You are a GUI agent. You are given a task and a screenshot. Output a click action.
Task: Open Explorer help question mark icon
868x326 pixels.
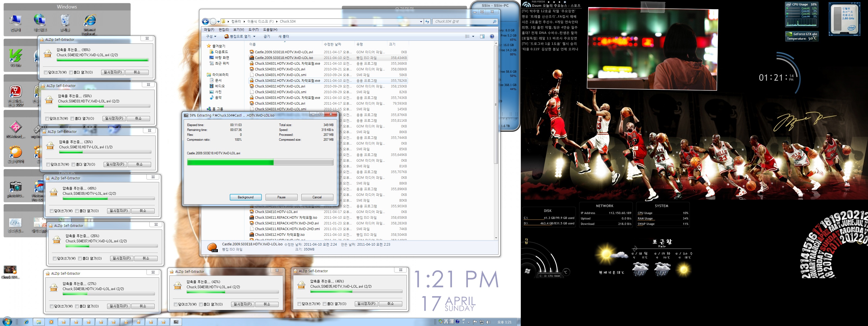pos(492,36)
